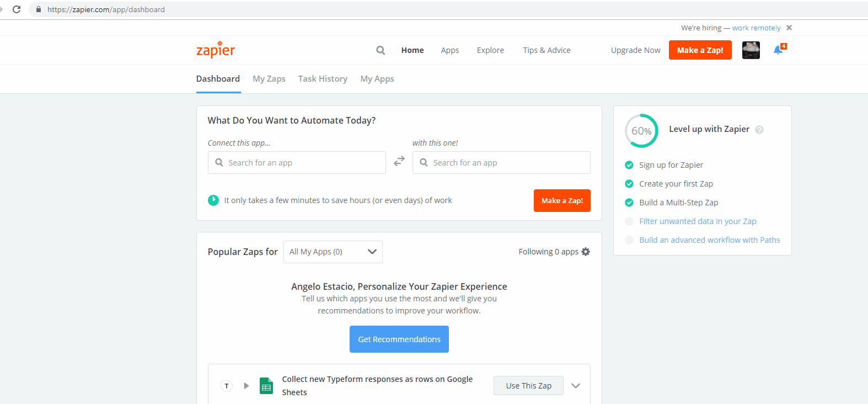Switch to the My Zaps tab
This screenshot has width=868, height=404.
[x=269, y=79]
